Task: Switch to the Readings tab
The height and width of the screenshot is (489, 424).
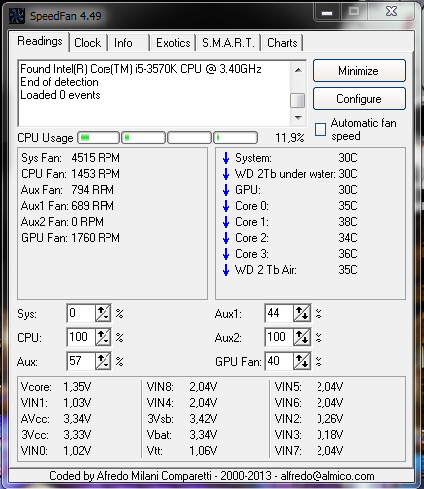Action: (x=40, y=42)
